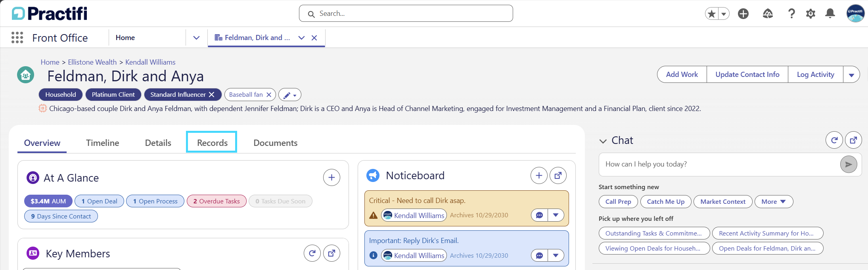Open the user profile avatar
Screen dimensions: 868x270
click(855, 13)
